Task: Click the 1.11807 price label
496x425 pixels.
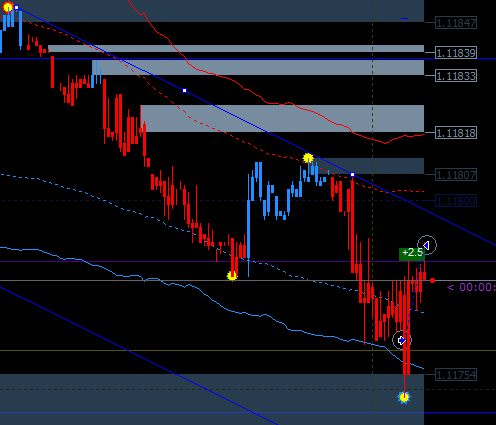Action: [x=456, y=175]
